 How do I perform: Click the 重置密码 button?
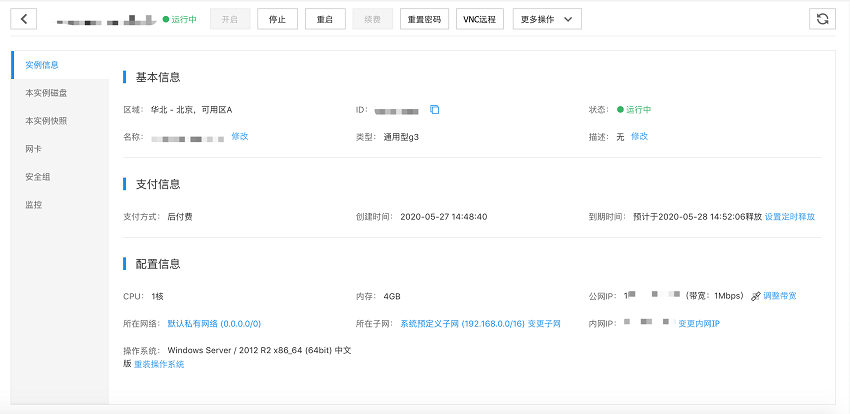(x=425, y=19)
